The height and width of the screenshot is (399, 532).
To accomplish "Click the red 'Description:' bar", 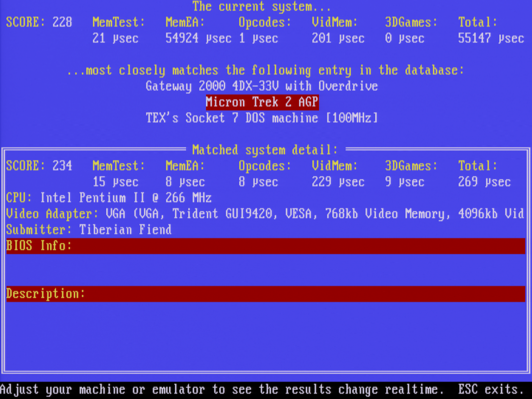I will [266, 294].
